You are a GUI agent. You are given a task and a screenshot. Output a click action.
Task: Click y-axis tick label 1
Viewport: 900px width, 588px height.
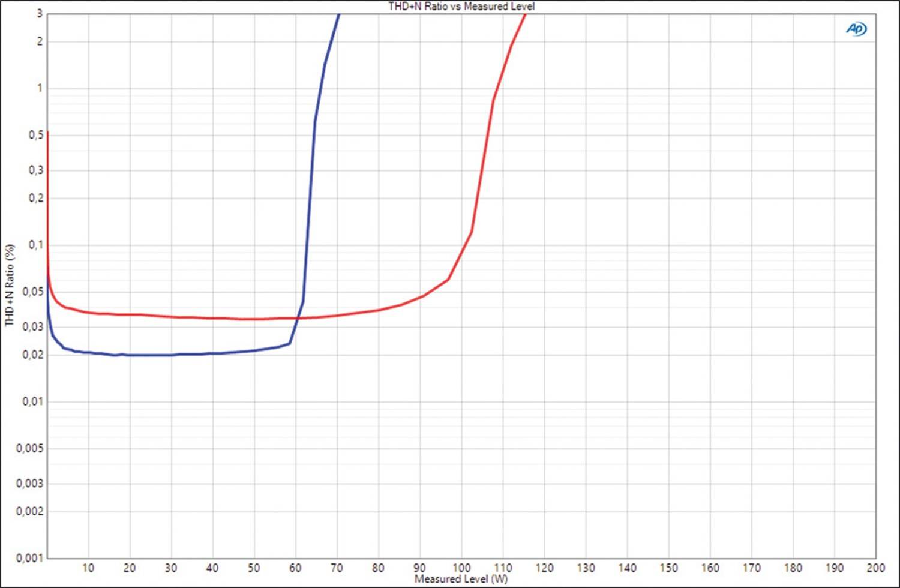40,88
